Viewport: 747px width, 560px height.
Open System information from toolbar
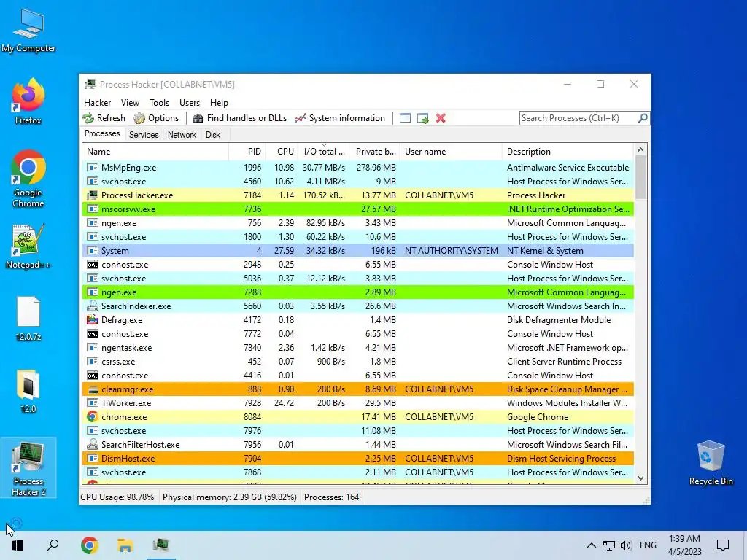tap(340, 118)
